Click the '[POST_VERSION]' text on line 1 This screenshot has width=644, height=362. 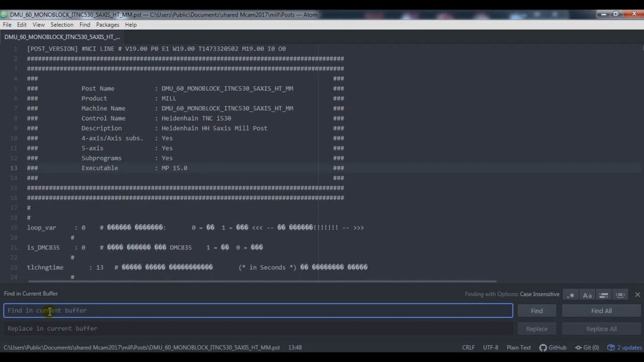pos(52,49)
